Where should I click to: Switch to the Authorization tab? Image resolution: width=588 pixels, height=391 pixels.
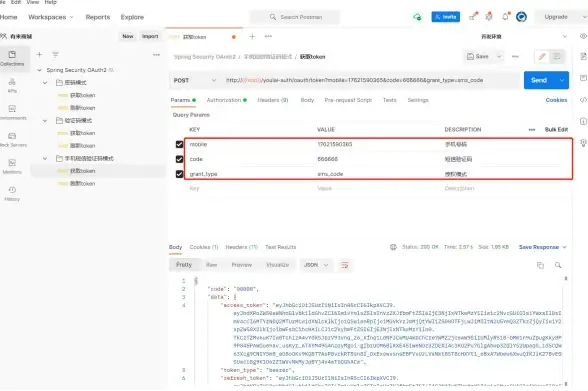click(226, 100)
